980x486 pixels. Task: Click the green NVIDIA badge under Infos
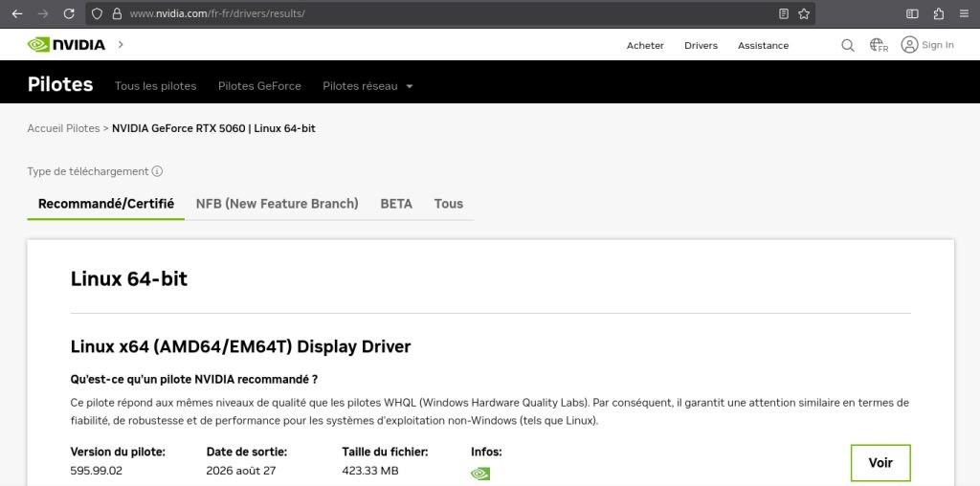tap(480, 474)
